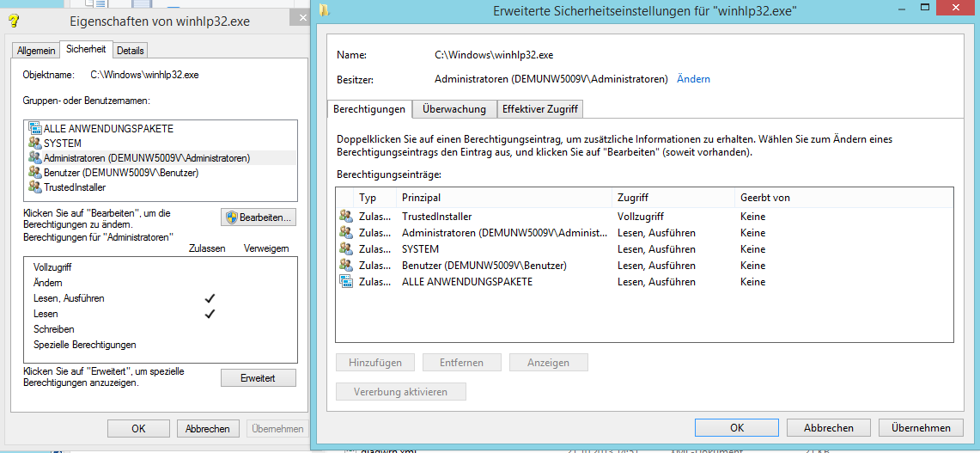Switch to the Überwachung tab

[x=454, y=109]
